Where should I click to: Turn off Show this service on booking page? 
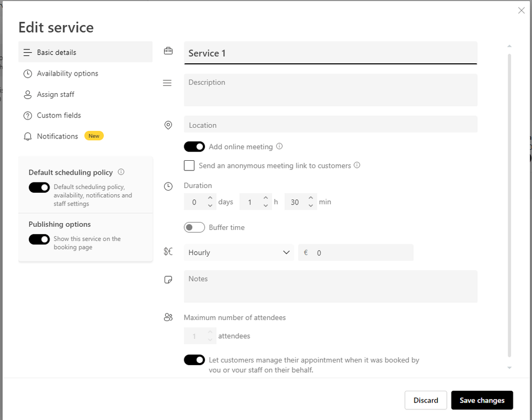(39, 239)
